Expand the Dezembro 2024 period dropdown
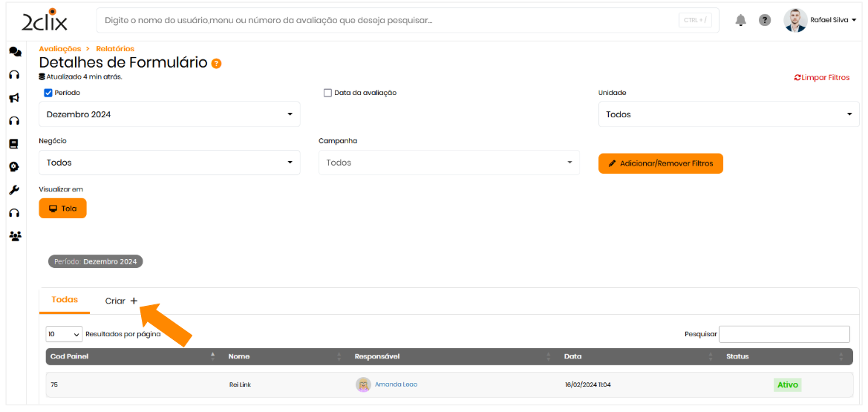The image size is (868, 412). coord(169,114)
